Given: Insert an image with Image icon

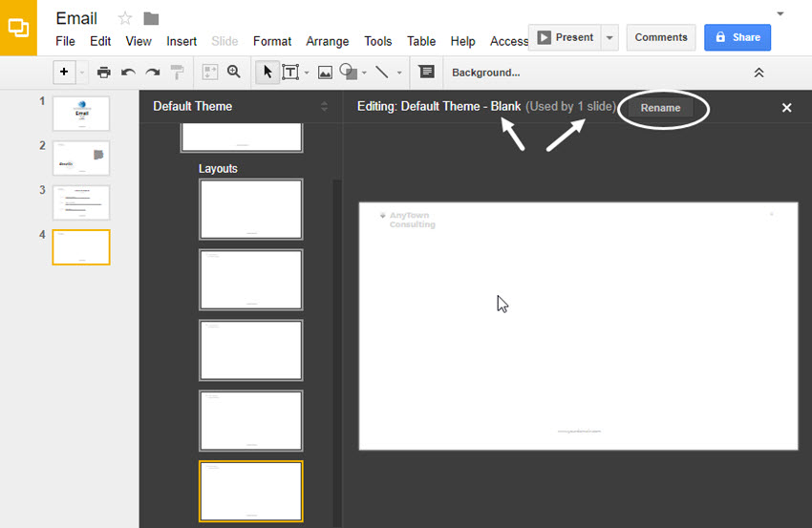Looking at the screenshot, I should coord(325,73).
